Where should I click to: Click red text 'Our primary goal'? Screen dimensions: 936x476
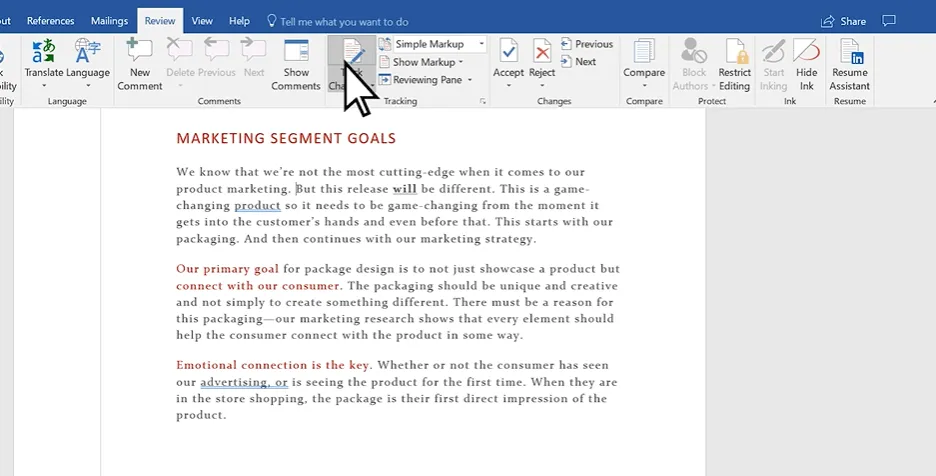(x=227, y=269)
